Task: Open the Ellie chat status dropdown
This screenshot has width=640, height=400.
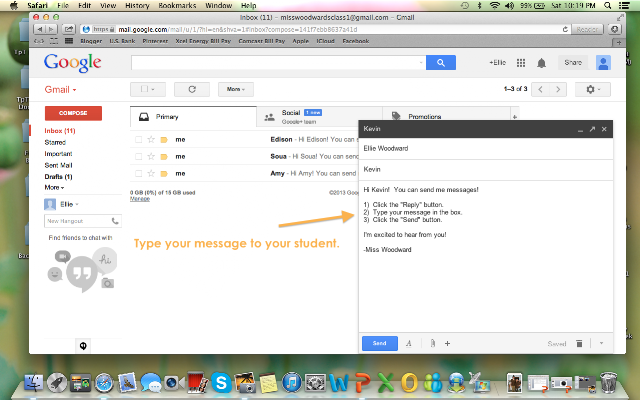Action: point(69,204)
